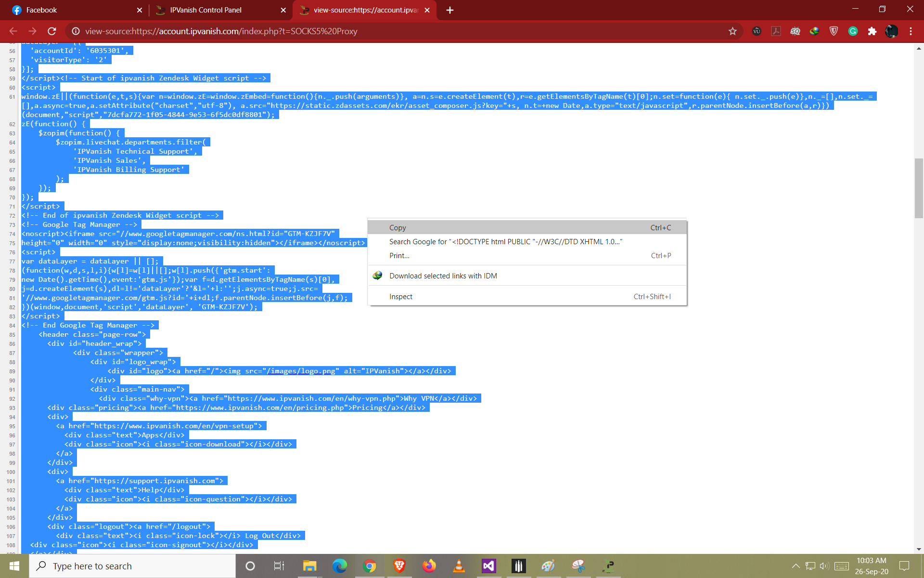Choose Inspect from the context menu
Image resolution: width=924 pixels, height=578 pixels.
[x=527, y=297]
